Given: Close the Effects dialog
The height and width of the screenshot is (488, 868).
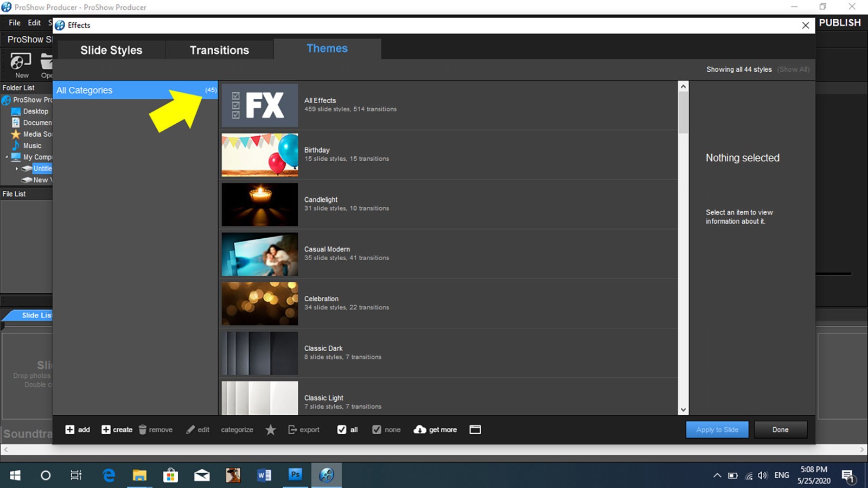Looking at the screenshot, I should (x=806, y=26).
